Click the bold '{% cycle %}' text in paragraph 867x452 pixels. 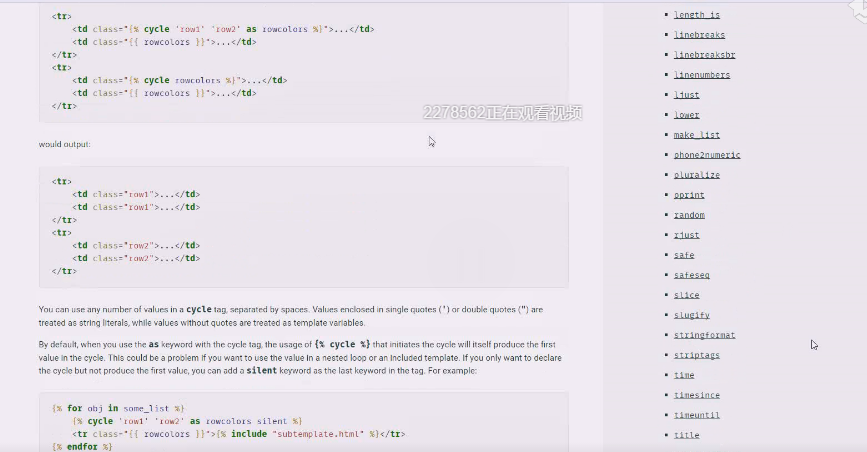tap(342, 344)
